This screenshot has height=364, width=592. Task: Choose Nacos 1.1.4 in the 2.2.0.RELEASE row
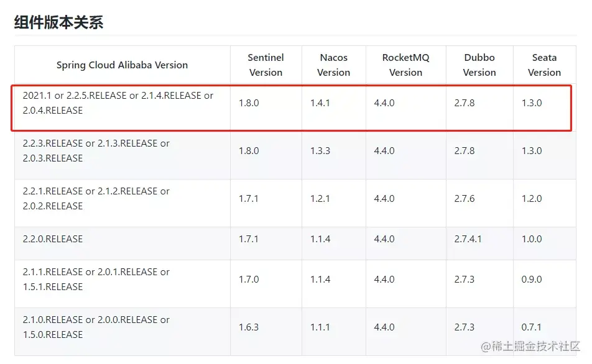tap(320, 239)
